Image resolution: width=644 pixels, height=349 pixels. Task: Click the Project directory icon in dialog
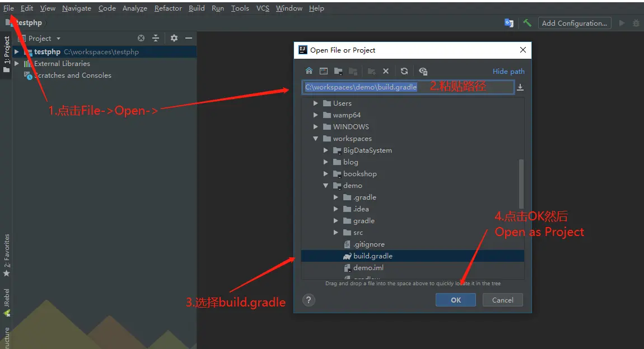point(338,71)
